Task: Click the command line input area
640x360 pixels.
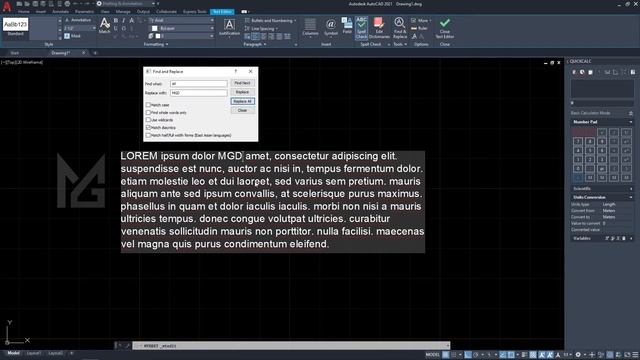Action: pyautogui.click(x=291, y=345)
